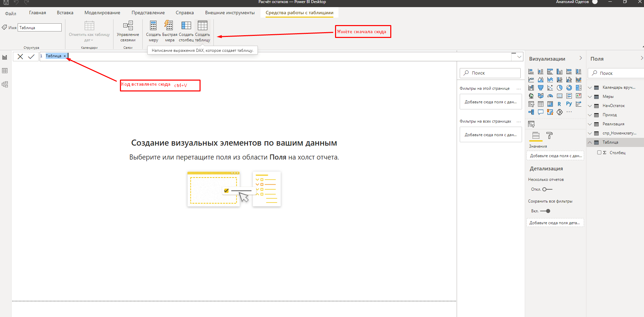Open the Файл menu

click(x=11, y=14)
